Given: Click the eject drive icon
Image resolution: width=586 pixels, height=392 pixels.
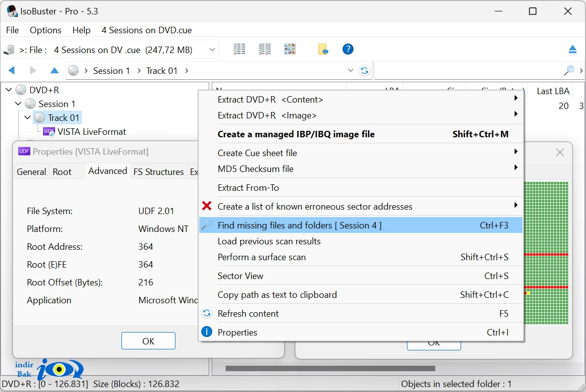Looking at the screenshot, I should (x=573, y=49).
